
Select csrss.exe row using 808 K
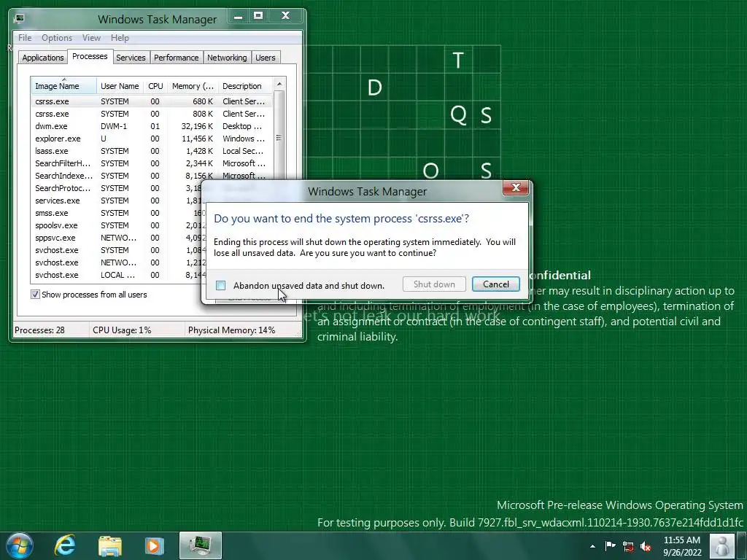point(152,114)
